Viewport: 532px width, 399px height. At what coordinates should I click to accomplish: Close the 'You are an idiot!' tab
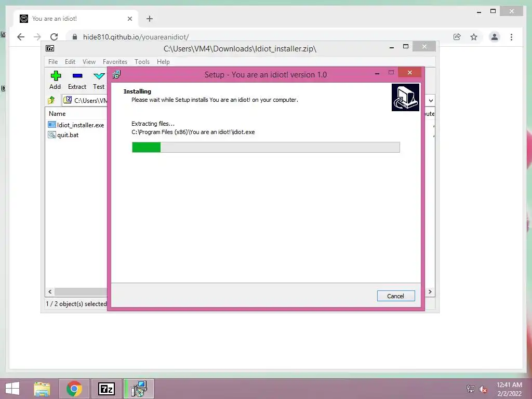click(x=129, y=19)
